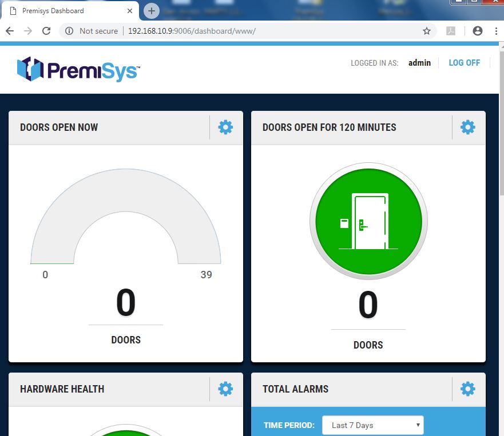Click the TOTAL ALARMS heading

tap(295, 389)
